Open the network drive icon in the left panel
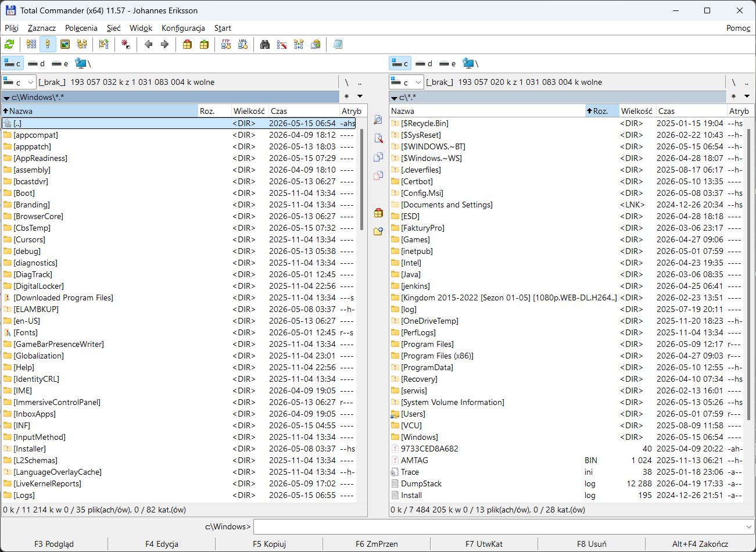 [x=83, y=63]
